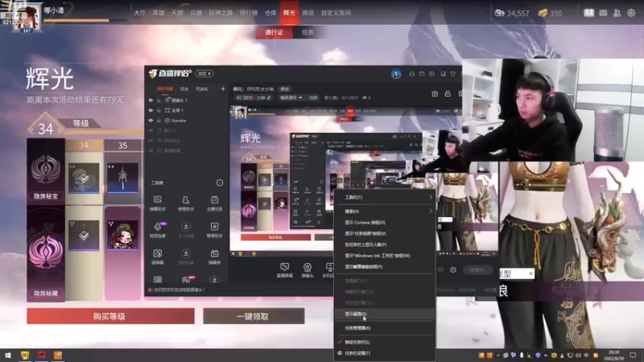Open the 通行证 sub-tab
Screen dimensions: 644x362
(x=274, y=32)
